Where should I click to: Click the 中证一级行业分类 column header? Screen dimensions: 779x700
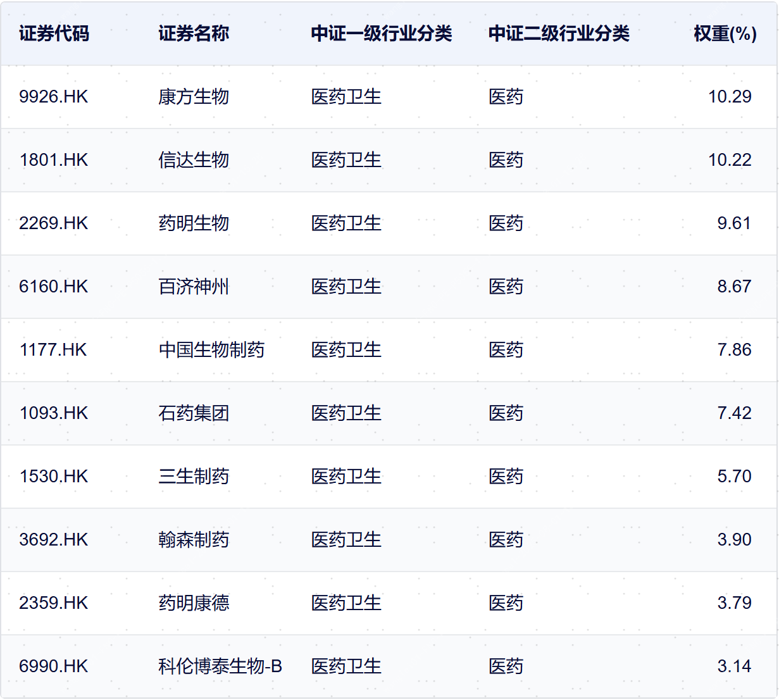[x=382, y=34]
